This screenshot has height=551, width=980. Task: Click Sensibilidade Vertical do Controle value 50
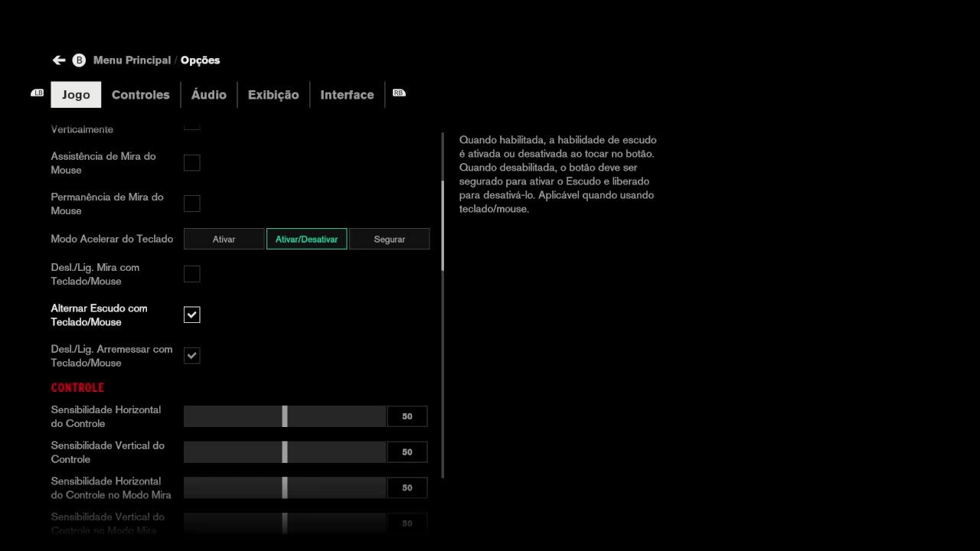tap(407, 452)
